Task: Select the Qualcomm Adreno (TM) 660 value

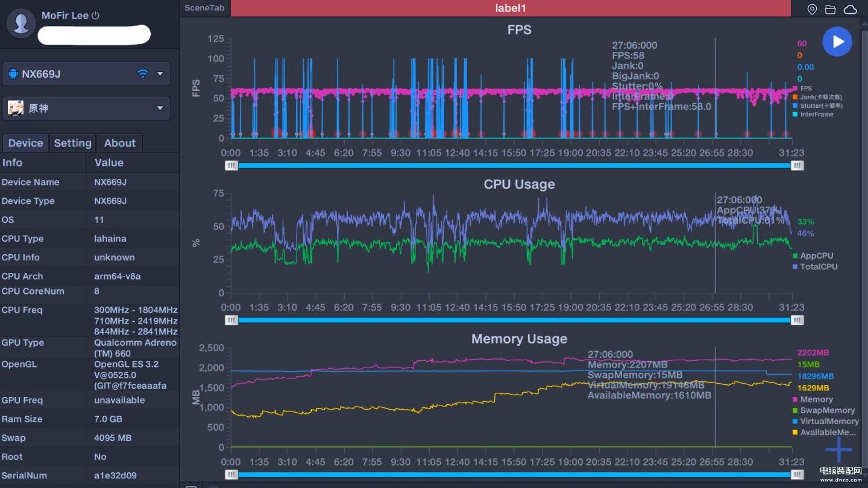Action: pyautogui.click(x=135, y=348)
